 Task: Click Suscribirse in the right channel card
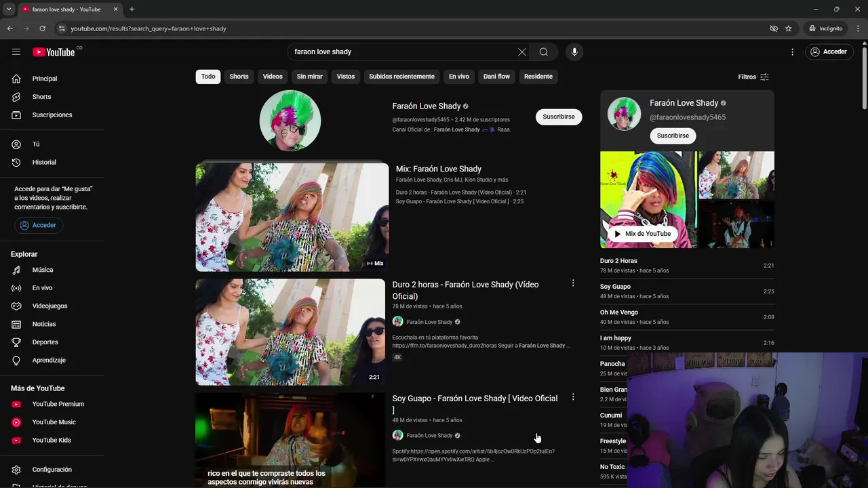[x=673, y=136]
